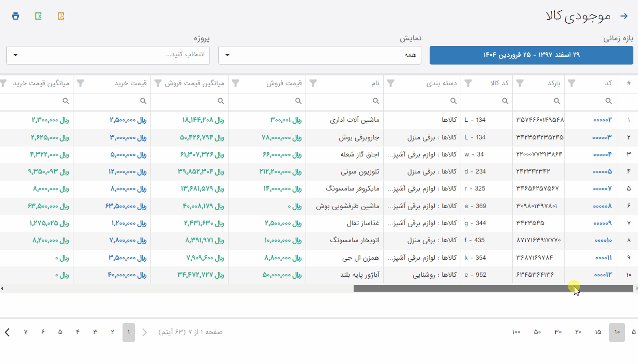Click the search box under میانگین قیمت خرید
Screen dimensions: 638x364
pos(37,101)
